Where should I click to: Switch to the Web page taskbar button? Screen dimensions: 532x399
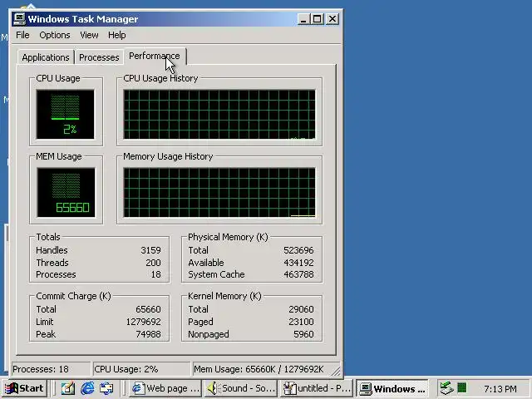[x=165, y=388]
